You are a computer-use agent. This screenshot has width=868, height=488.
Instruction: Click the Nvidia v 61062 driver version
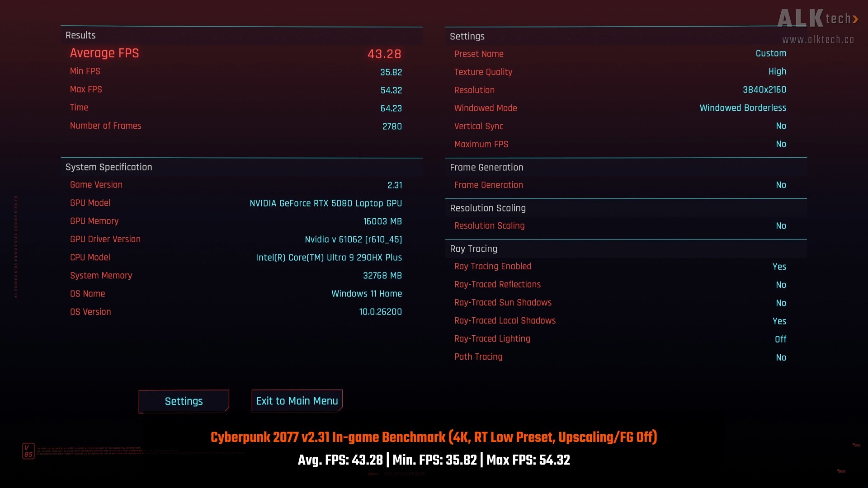353,239
